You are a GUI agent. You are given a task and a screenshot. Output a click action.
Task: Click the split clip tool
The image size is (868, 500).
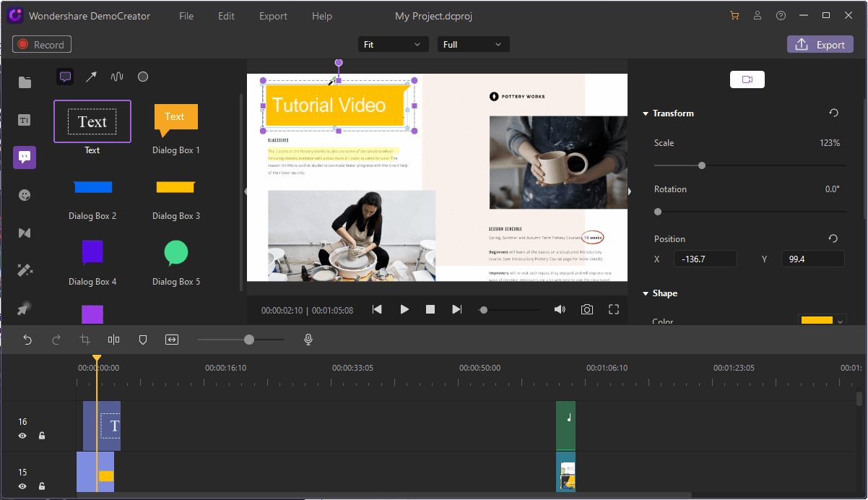pyautogui.click(x=113, y=340)
